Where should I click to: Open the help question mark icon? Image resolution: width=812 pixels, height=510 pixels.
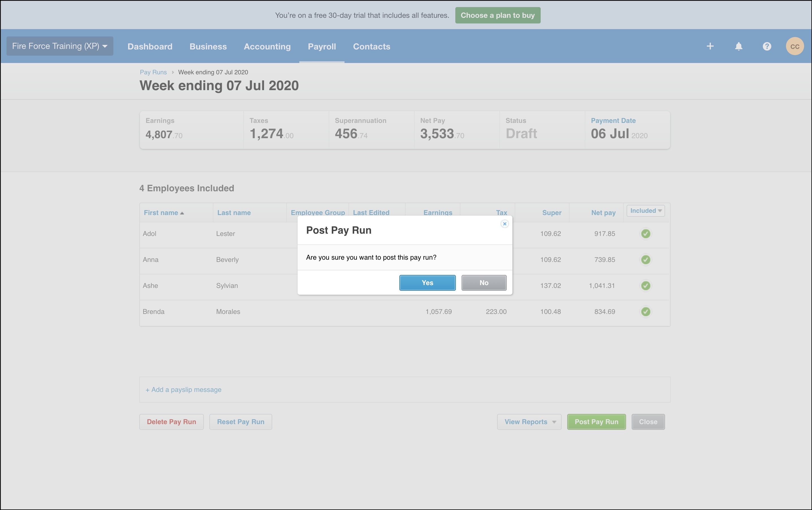pyautogui.click(x=767, y=46)
